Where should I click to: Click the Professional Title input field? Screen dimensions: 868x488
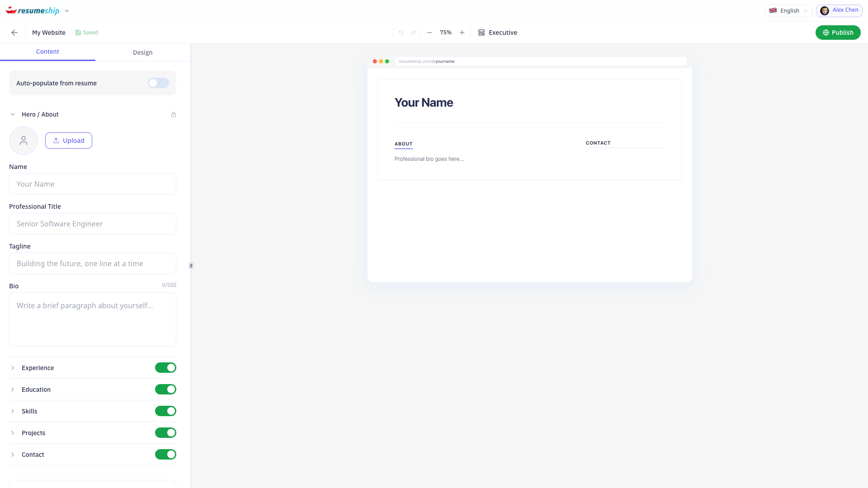click(93, 224)
